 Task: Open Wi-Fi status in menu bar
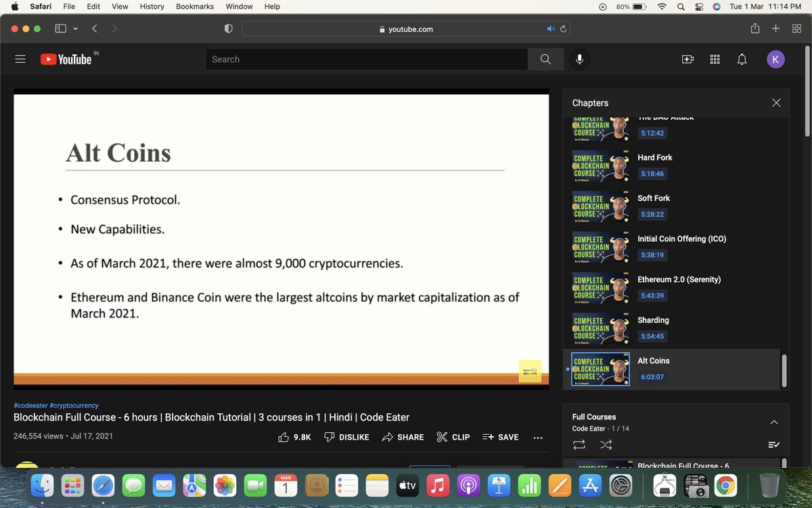(661, 7)
